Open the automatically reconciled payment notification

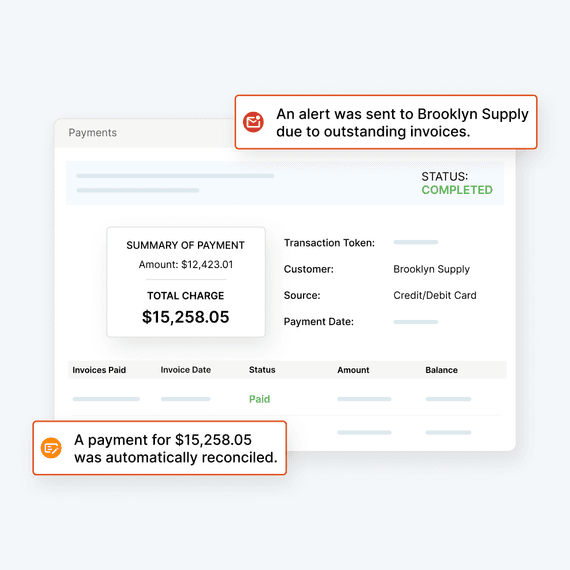click(x=160, y=448)
